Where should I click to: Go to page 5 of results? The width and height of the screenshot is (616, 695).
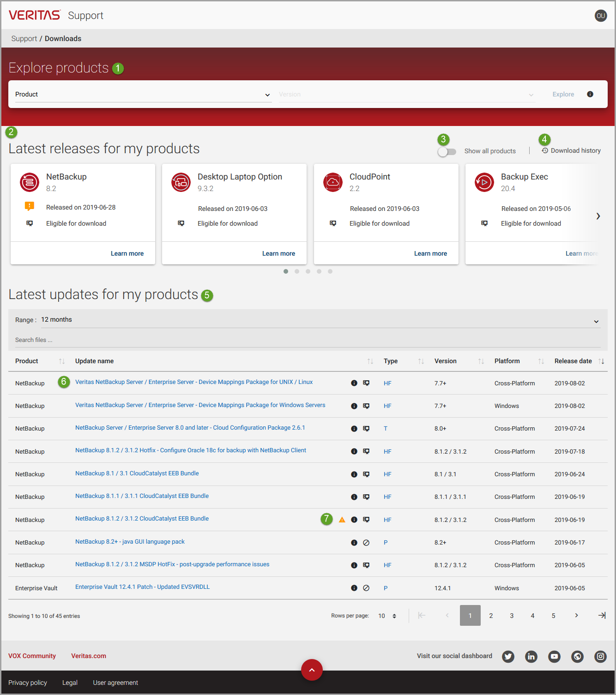553,616
